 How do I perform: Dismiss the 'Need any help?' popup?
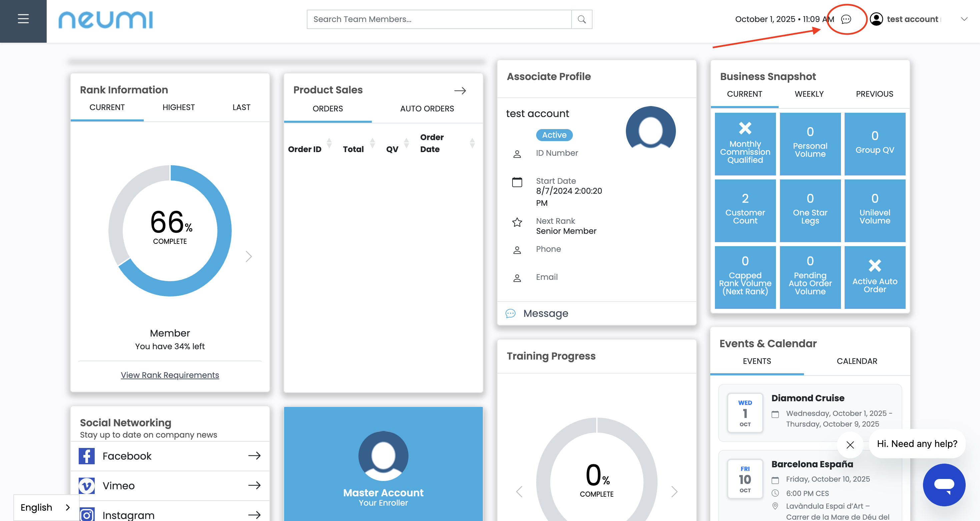850,445
